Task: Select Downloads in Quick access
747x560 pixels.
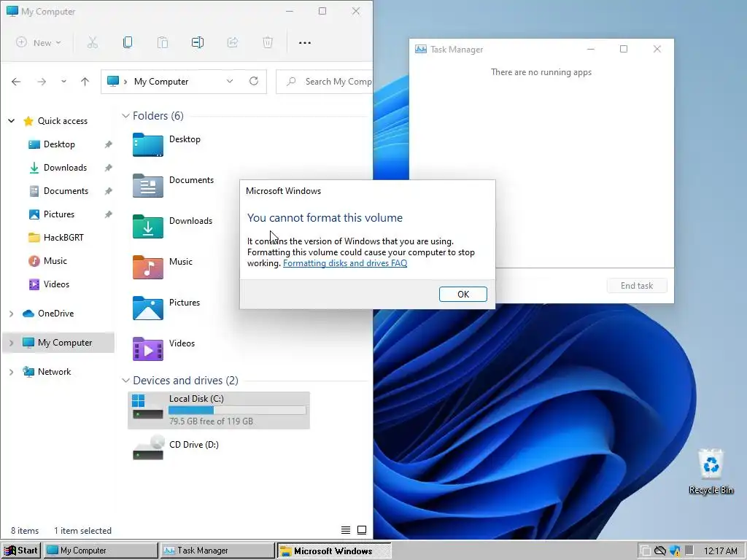Action: point(65,168)
